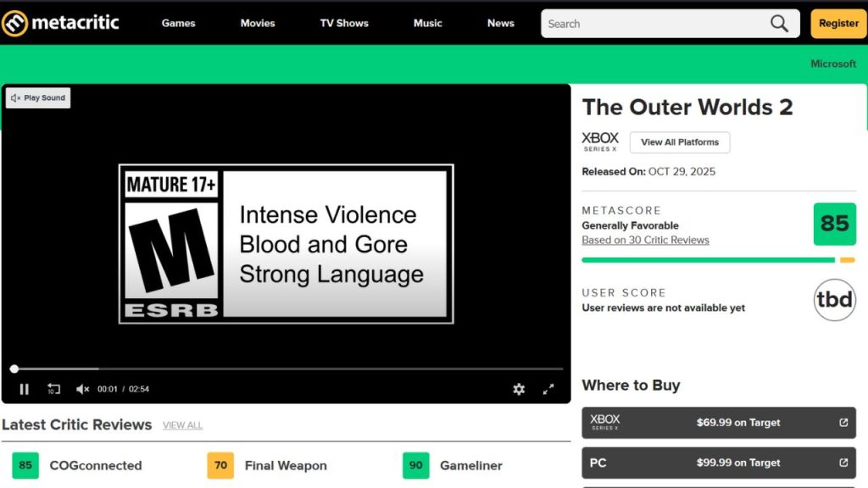
Task: Open the Games menu
Action: point(178,24)
